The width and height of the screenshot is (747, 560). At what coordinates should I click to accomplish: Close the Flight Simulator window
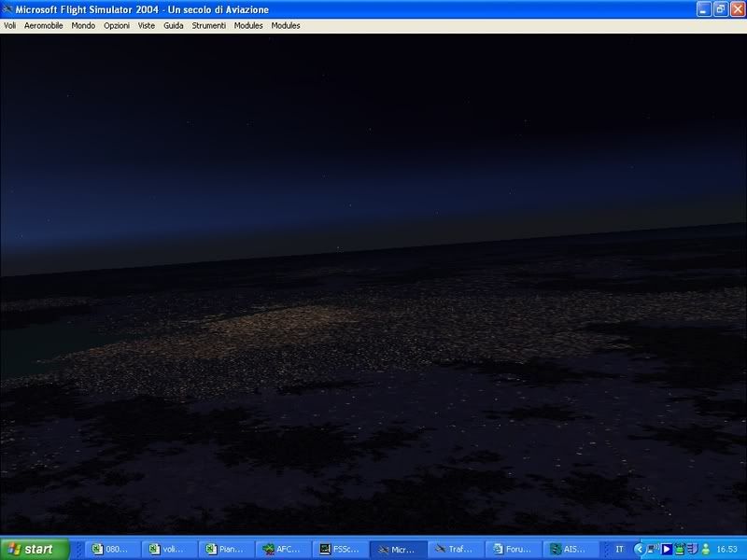(x=738, y=9)
